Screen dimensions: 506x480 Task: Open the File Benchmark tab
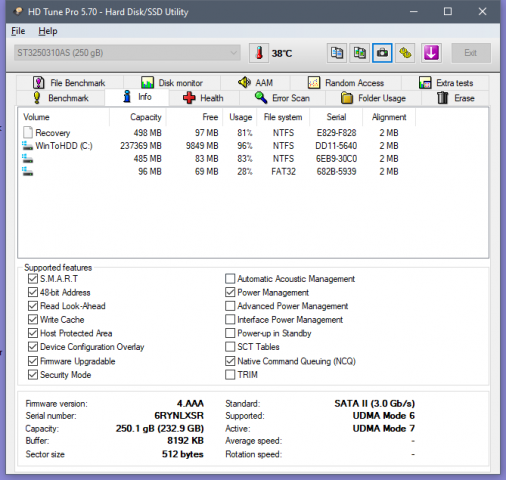point(69,82)
